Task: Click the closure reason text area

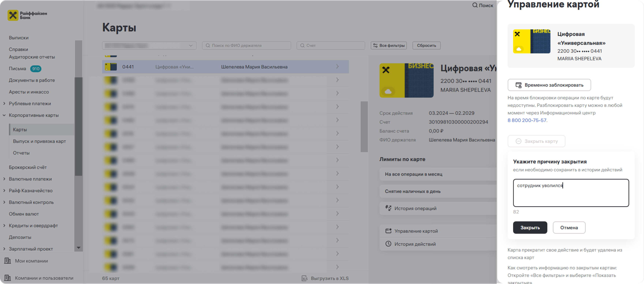Action: pyautogui.click(x=571, y=193)
